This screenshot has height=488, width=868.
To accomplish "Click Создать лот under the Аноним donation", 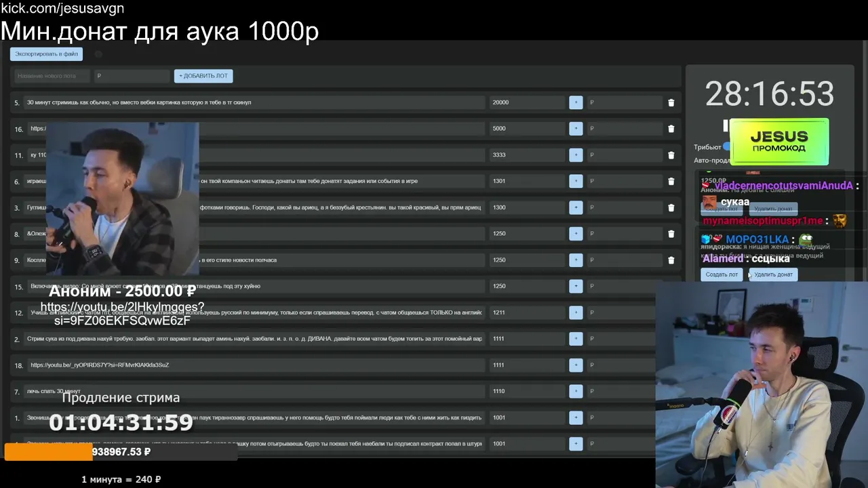I will coord(722,209).
